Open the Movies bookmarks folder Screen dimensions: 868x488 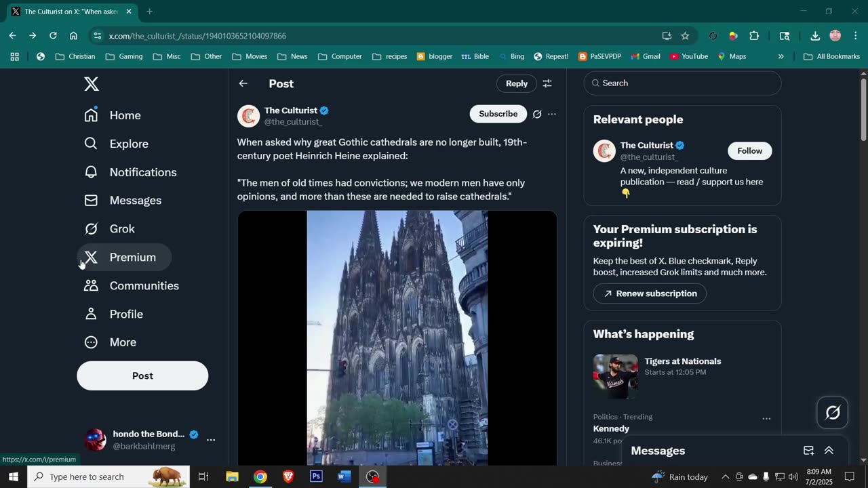point(250,56)
